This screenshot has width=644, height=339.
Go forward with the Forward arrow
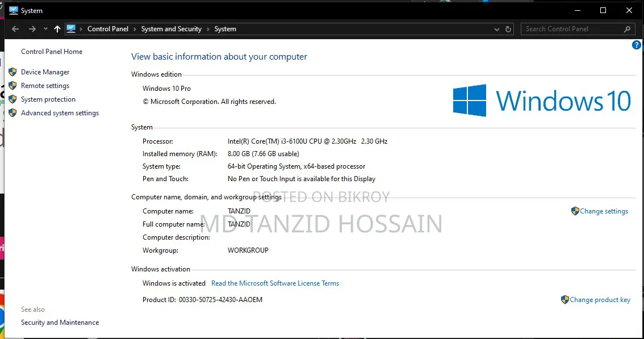click(32, 29)
